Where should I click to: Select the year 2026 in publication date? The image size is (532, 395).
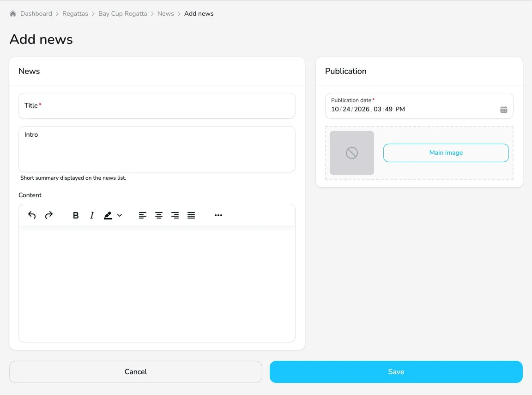[x=362, y=109]
